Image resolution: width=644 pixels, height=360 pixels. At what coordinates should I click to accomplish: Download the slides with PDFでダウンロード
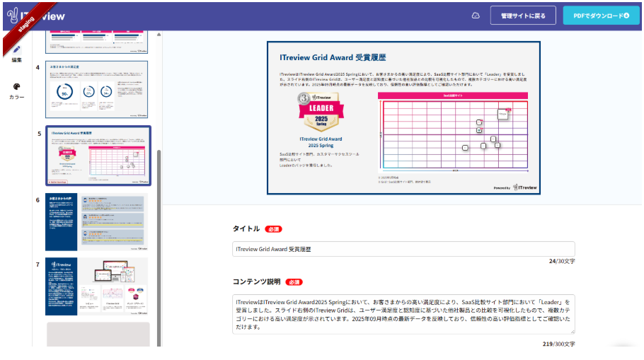pos(601,16)
